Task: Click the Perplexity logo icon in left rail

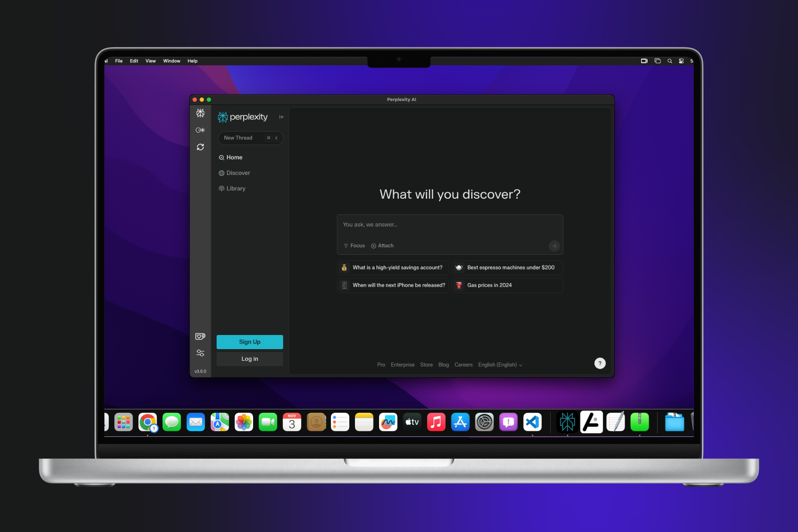Action: tap(200, 113)
